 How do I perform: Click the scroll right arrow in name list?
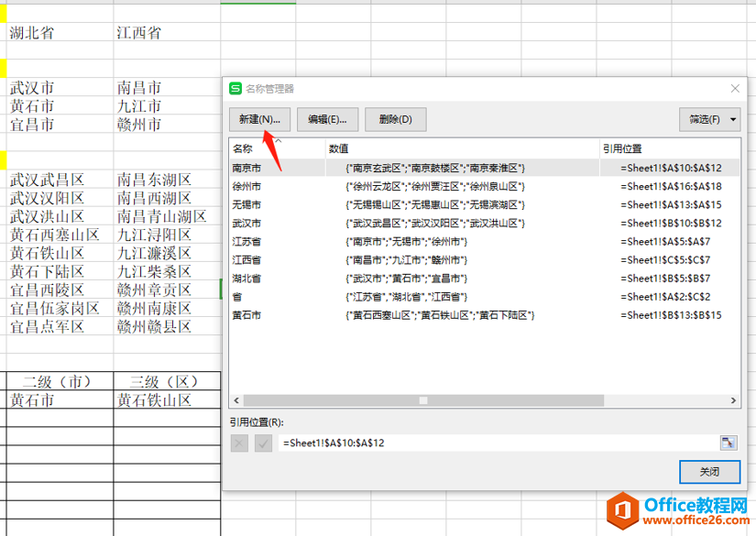(x=733, y=400)
